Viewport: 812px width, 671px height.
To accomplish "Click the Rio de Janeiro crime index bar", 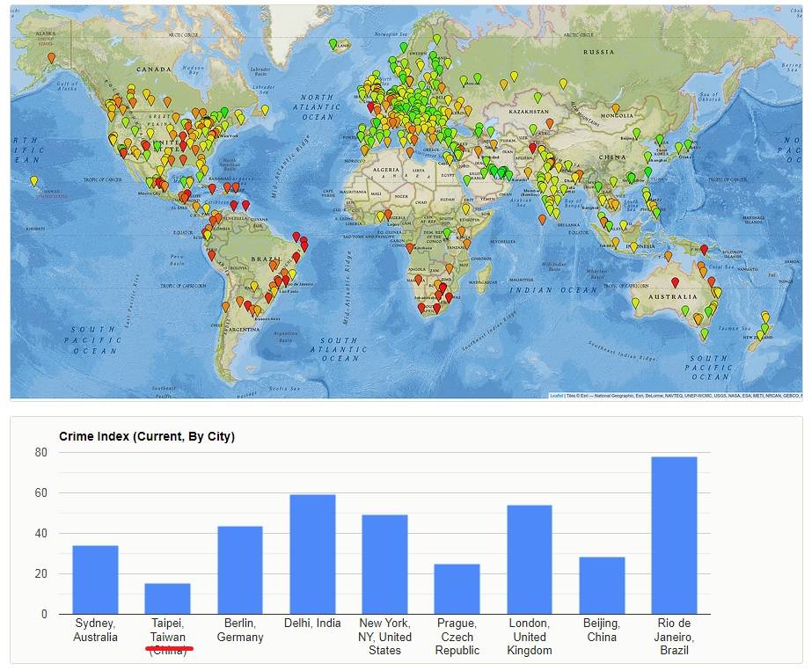I will [674, 535].
